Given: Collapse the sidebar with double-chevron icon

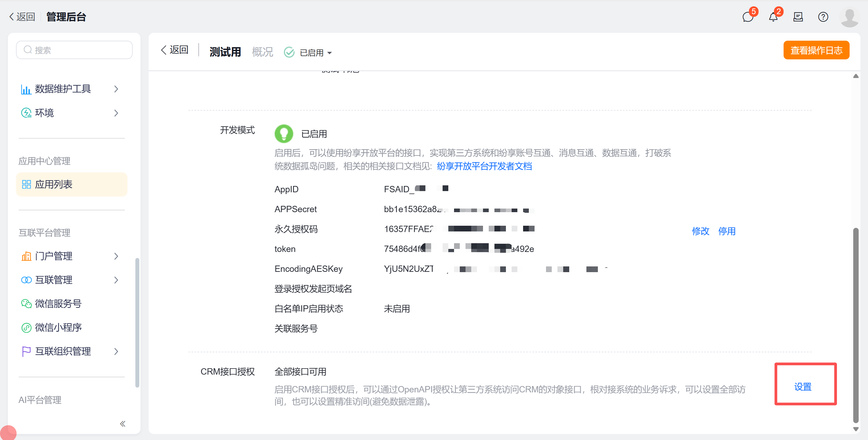Looking at the screenshot, I should click(123, 423).
